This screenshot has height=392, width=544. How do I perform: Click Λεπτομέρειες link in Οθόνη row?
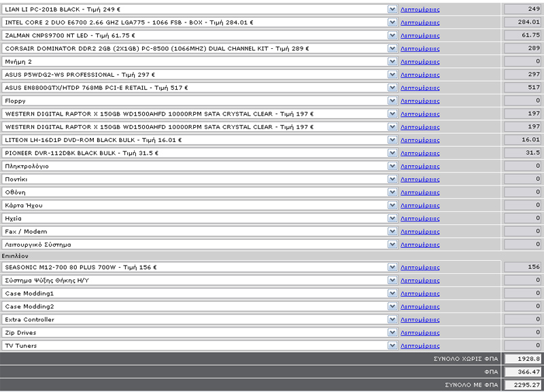point(420,192)
